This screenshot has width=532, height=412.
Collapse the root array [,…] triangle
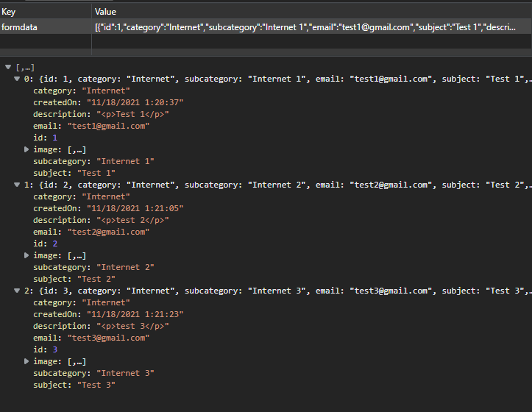tap(8, 67)
